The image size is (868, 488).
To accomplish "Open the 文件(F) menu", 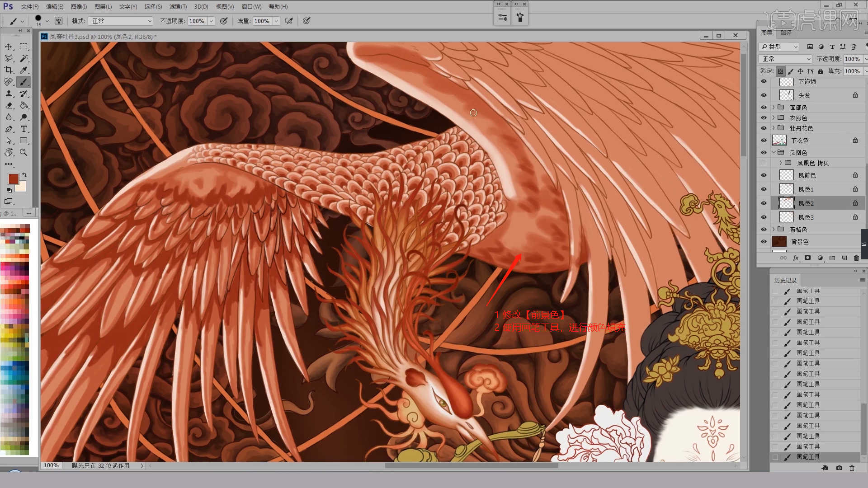I will 30,7.
